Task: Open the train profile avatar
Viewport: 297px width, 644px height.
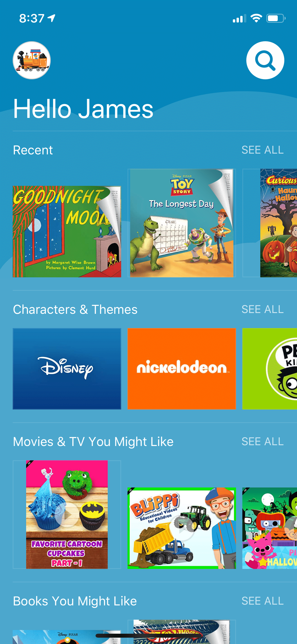Action: [32, 60]
